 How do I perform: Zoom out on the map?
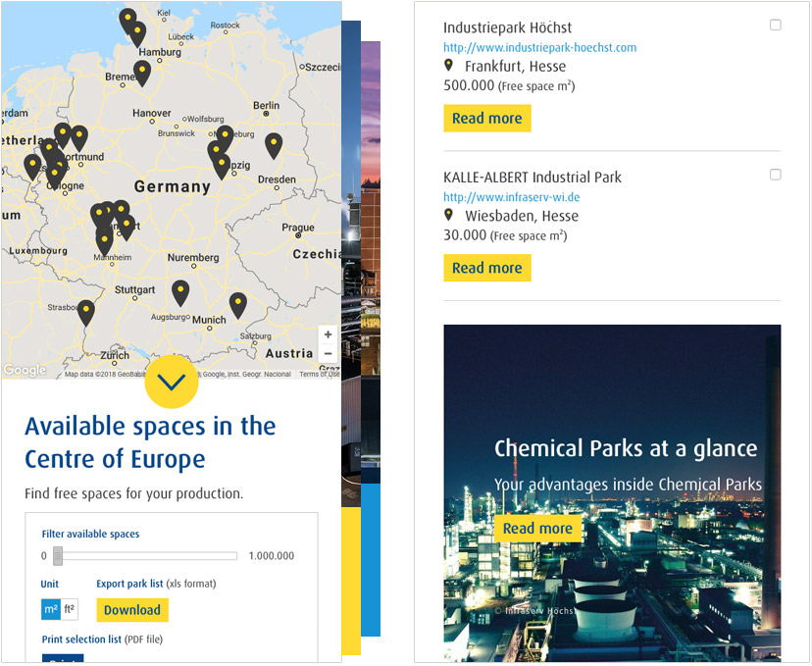[328, 354]
